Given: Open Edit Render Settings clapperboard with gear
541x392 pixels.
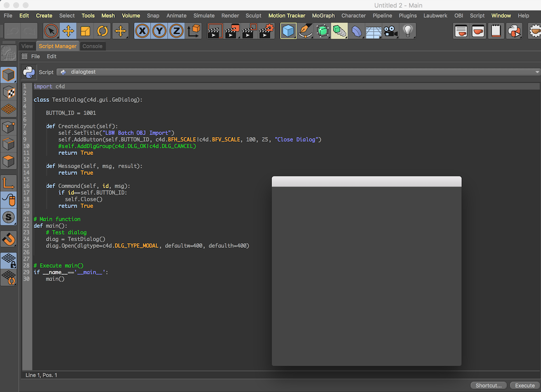Looking at the screenshot, I should 266,31.
